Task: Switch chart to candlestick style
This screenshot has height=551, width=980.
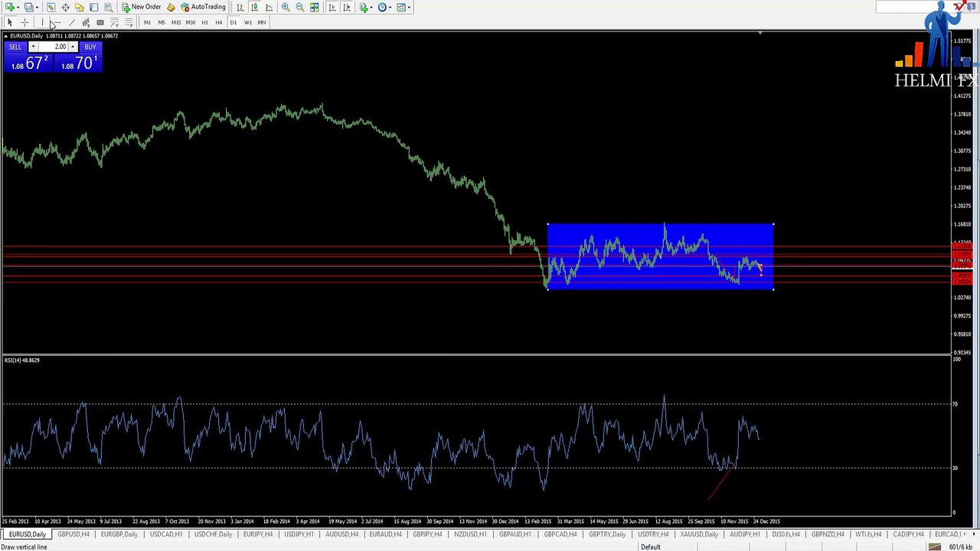Action: click(x=255, y=7)
